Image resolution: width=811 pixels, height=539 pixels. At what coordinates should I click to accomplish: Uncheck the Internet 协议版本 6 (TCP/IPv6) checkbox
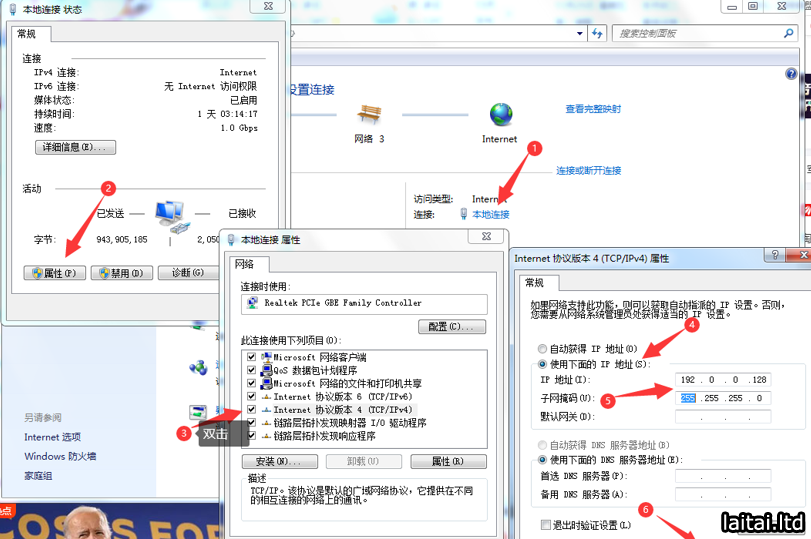(250, 397)
